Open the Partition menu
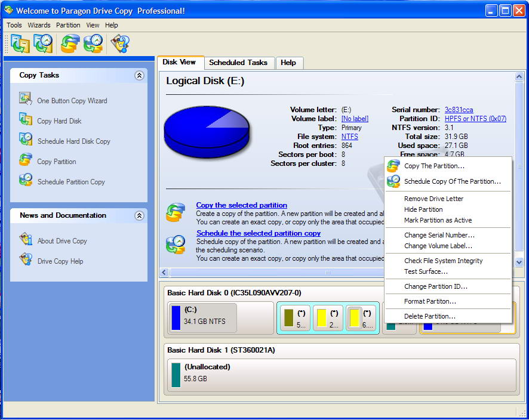 68,25
